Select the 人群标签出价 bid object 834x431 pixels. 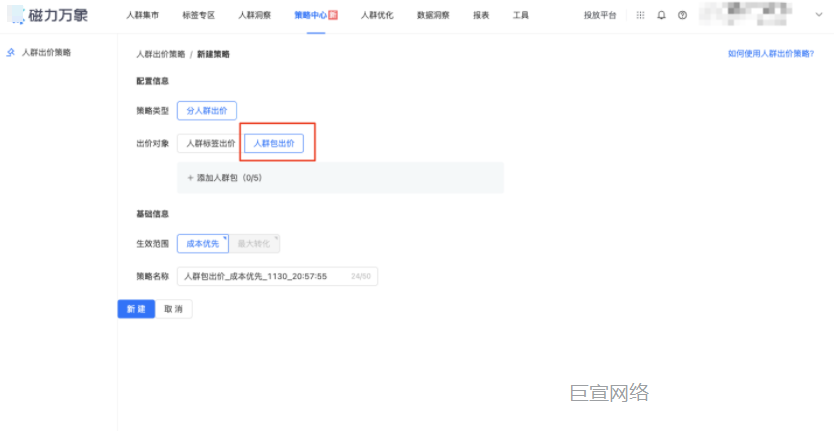[210, 144]
